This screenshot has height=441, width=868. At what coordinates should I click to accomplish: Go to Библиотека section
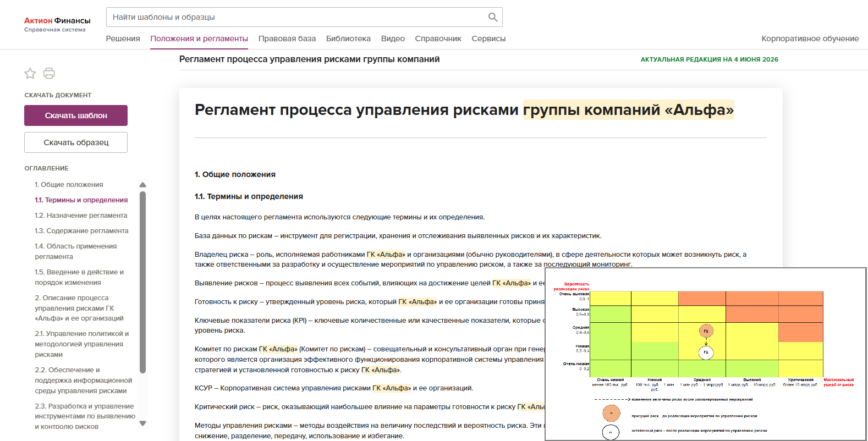(348, 38)
